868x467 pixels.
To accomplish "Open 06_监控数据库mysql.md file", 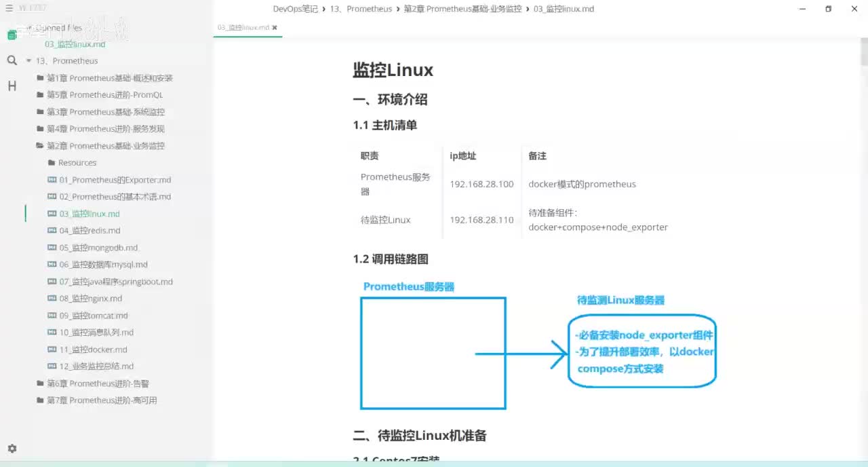I will coord(103,265).
